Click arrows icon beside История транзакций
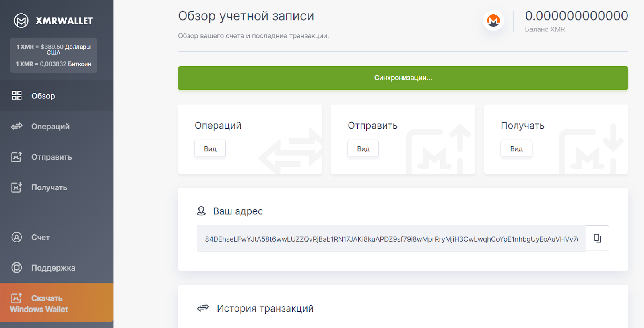The width and height of the screenshot is (644, 328). [x=203, y=308]
